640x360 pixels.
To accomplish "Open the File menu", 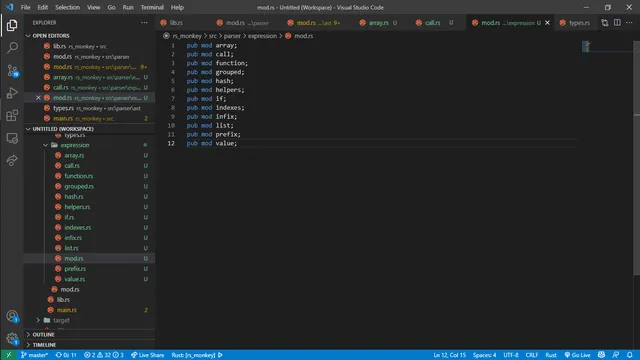I will coord(25,7).
